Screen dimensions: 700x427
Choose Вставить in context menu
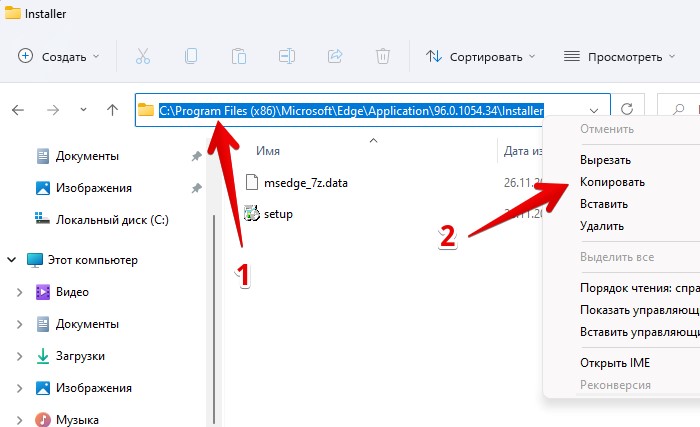point(604,204)
